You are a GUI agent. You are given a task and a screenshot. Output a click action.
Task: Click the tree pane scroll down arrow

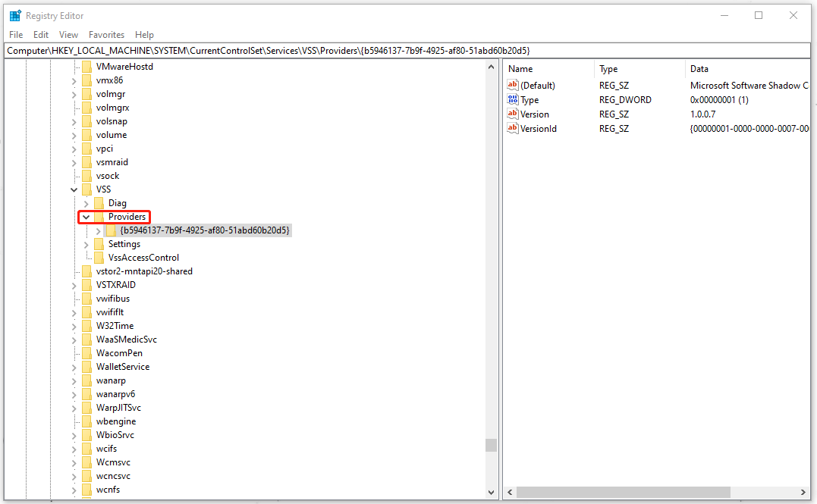491,492
